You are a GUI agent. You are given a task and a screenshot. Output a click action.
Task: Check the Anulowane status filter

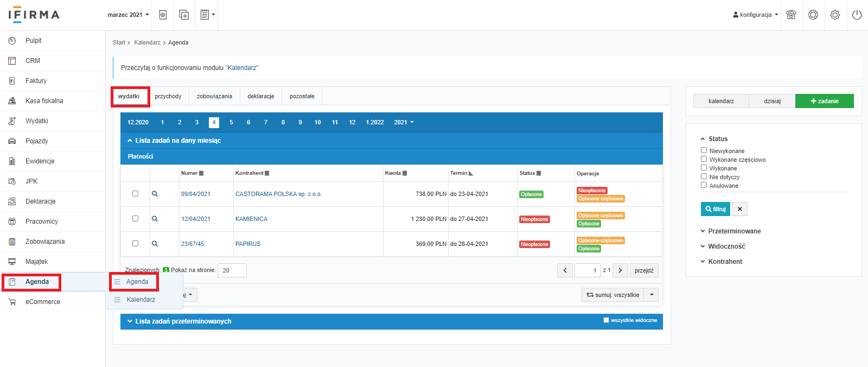coord(704,185)
